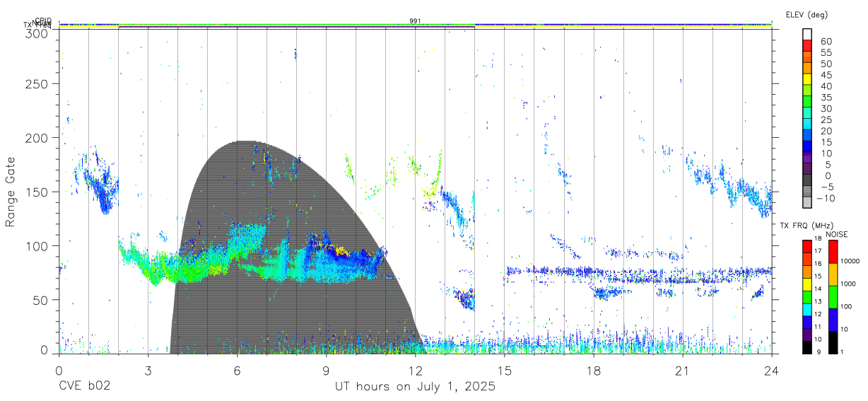Select the yellow segment of ELEV color bar
This screenshot has width=868, height=401.
pos(808,79)
